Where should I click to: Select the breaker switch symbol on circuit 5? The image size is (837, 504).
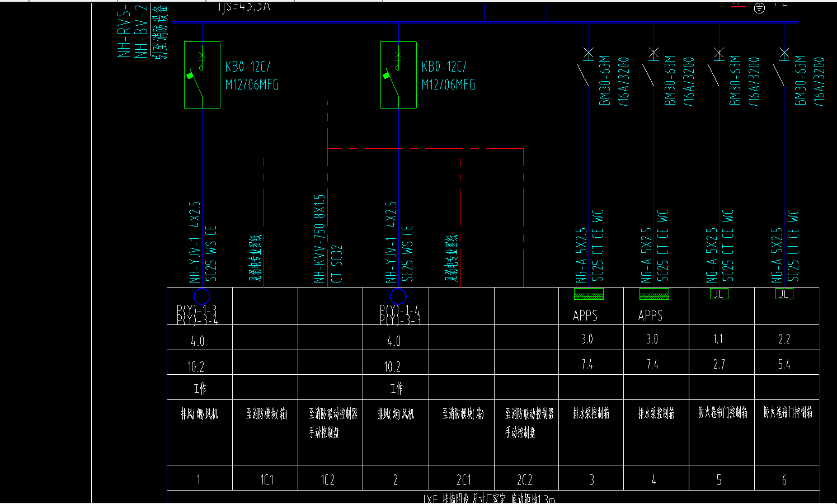[715, 67]
